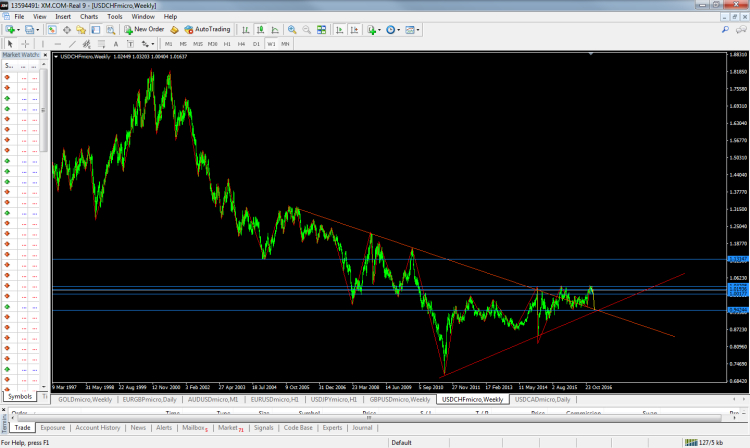This screenshot has height=448, width=750.
Task: Click the New Order button
Action: click(144, 30)
